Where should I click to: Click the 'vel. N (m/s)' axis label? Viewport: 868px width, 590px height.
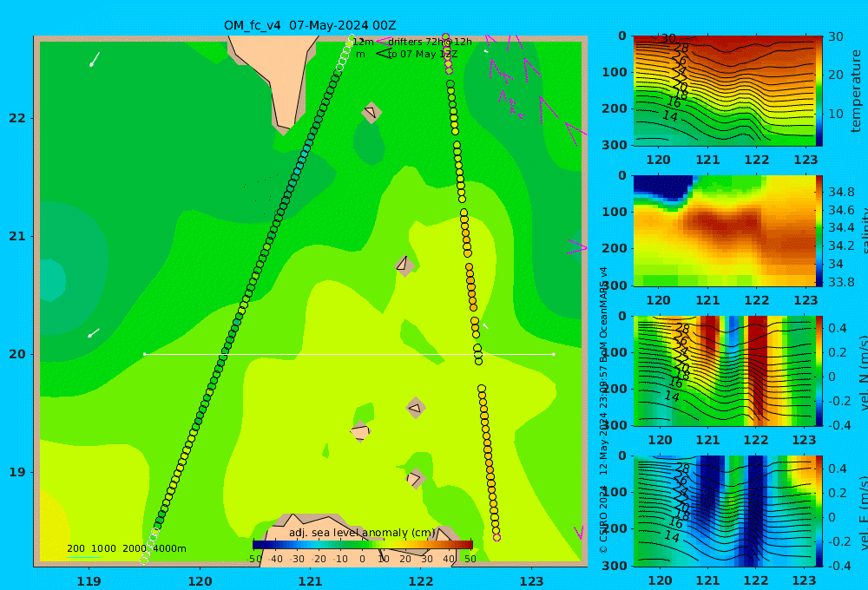(x=863, y=372)
